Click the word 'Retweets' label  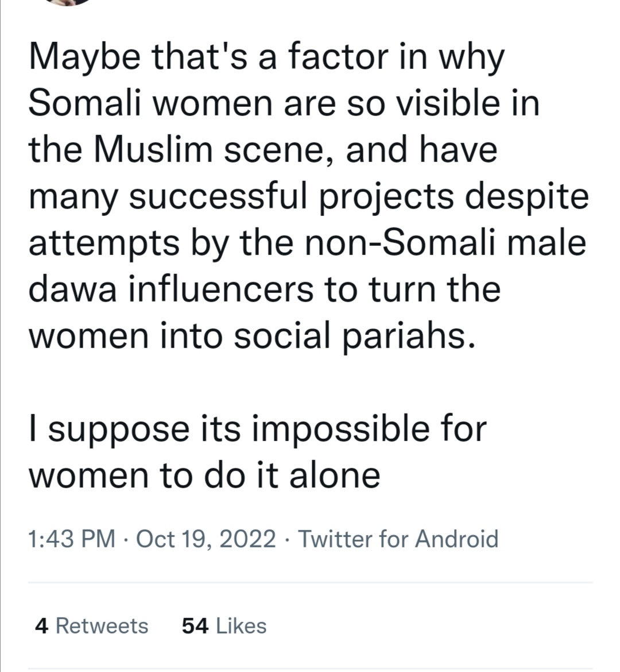[x=102, y=625]
